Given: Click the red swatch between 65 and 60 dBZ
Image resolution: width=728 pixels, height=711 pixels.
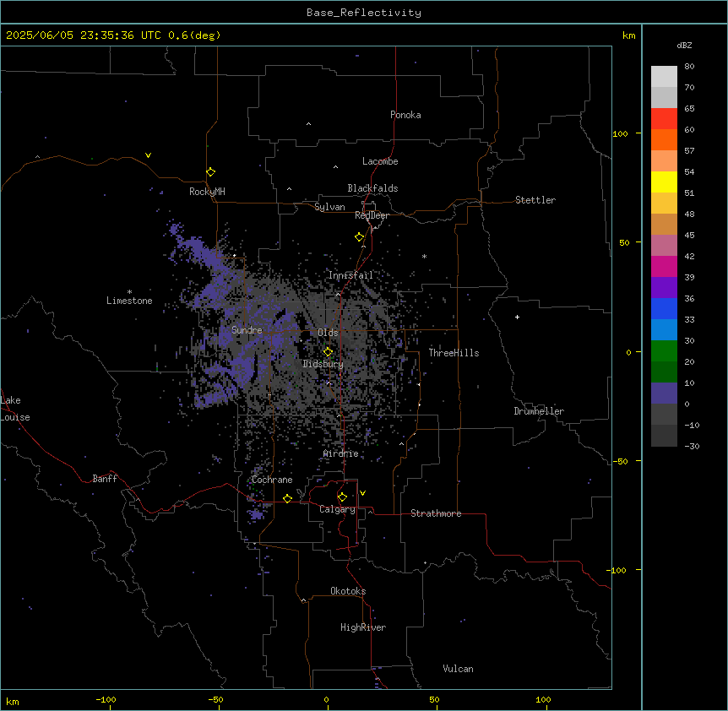Looking at the screenshot, I should point(664,119).
